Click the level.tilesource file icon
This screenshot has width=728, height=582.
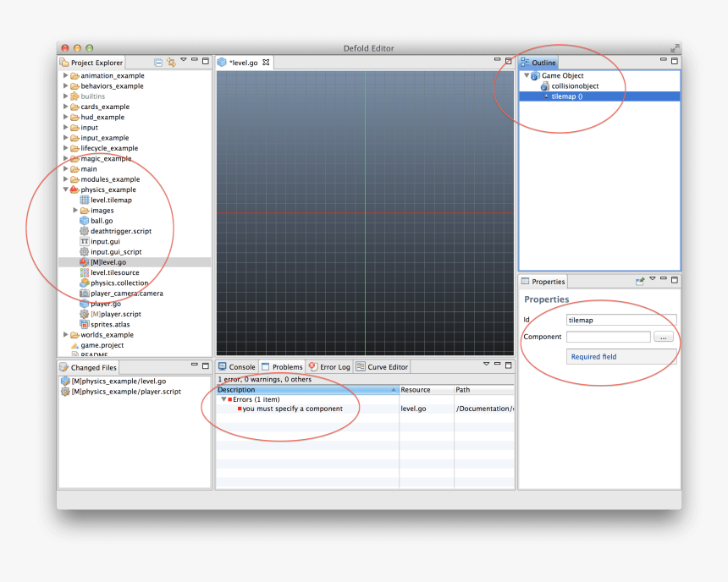point(84,272)
